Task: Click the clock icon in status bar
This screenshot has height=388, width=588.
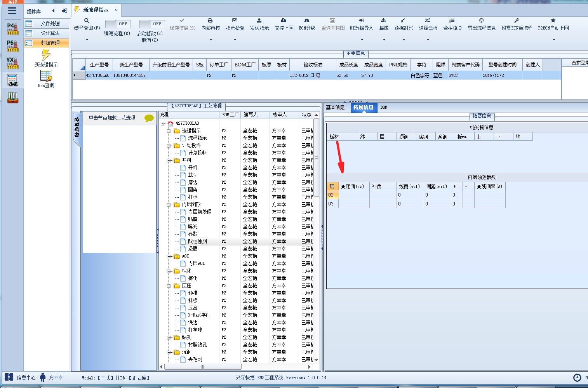Action: 577,378
